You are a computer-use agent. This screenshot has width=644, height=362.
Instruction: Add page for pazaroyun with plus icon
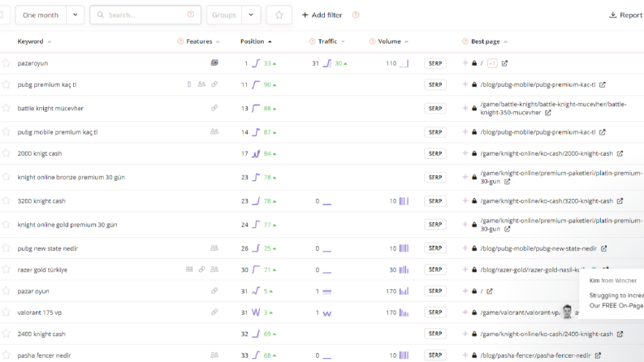[x=465, y=62]
